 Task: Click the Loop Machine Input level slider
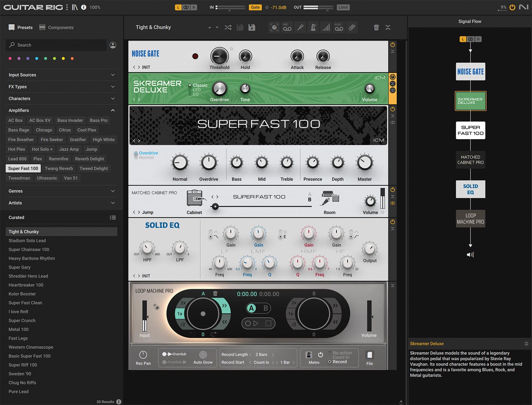[144, 315]
